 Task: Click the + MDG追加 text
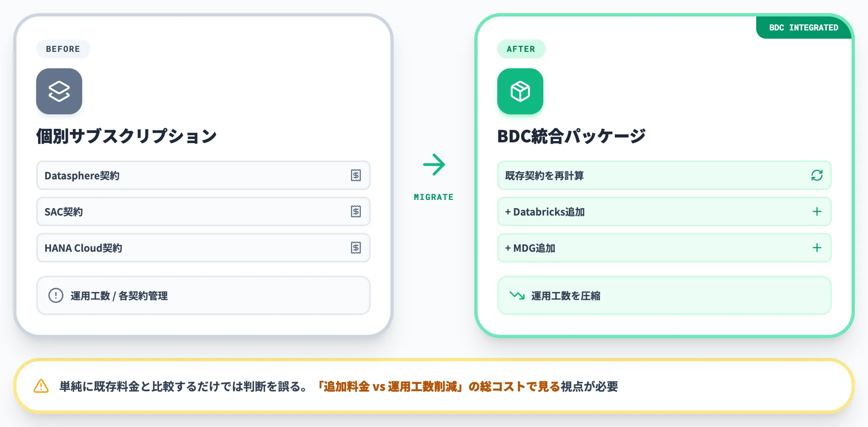click(530, 248)
